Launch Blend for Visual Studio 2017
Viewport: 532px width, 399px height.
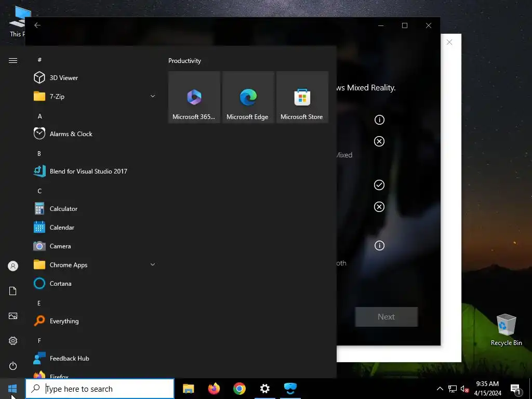(95, 171)
